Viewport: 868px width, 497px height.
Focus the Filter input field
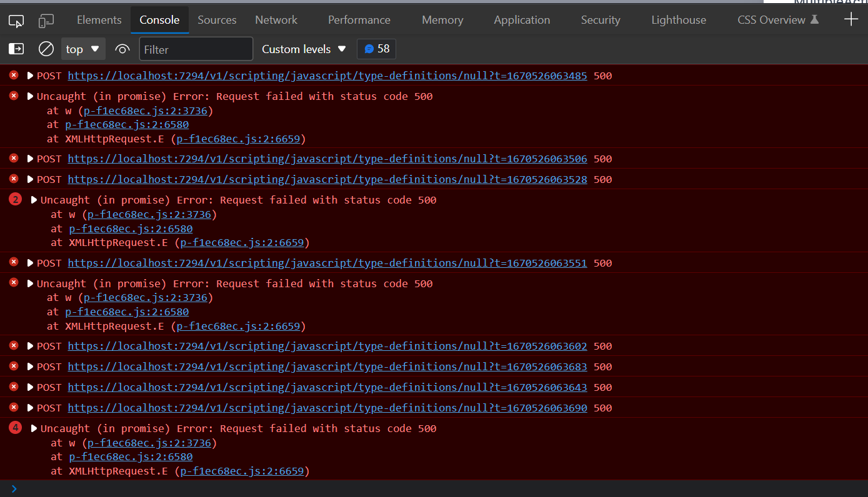coord(196,49)
